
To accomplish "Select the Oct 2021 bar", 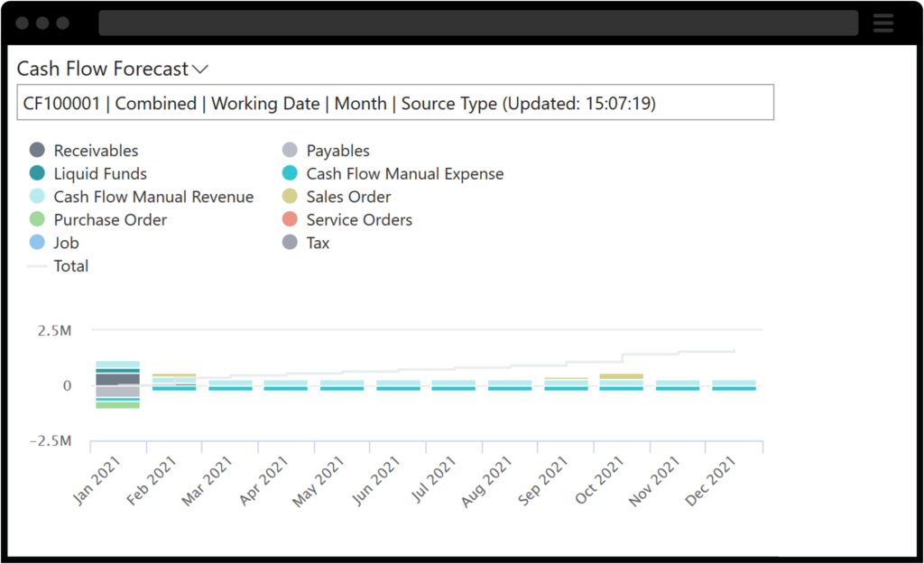I will (621, 382).
